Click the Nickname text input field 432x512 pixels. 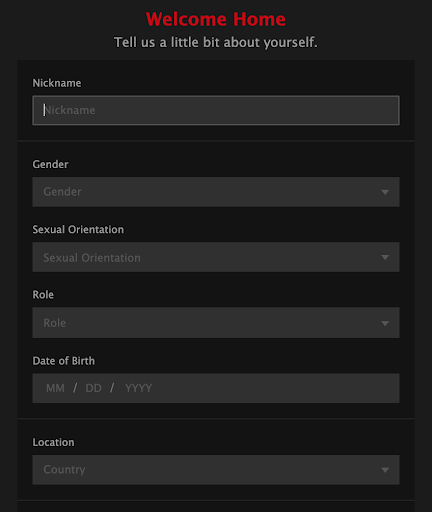(x=216, y=110)
